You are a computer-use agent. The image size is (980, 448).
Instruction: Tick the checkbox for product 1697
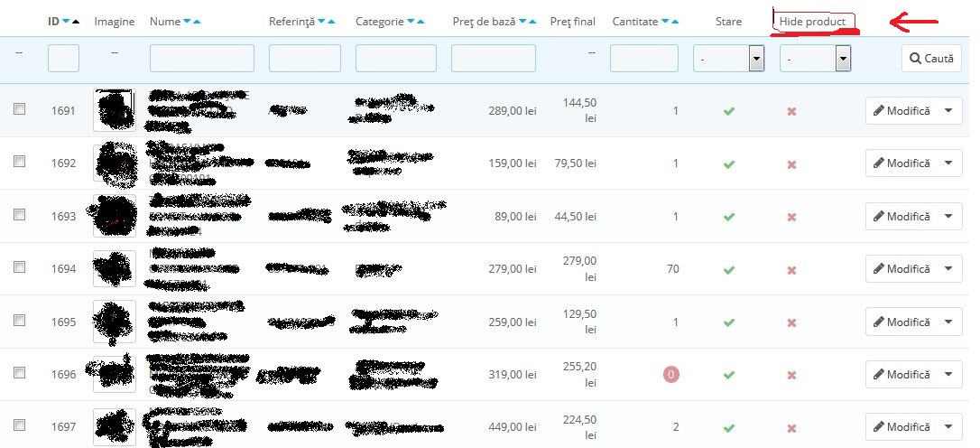[x=19, y=425]
